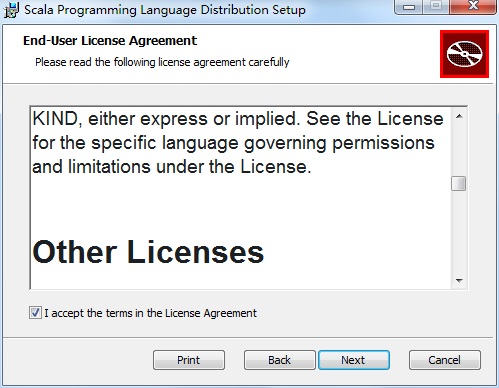Click the disabled maximize window button

tap(436, 6)
